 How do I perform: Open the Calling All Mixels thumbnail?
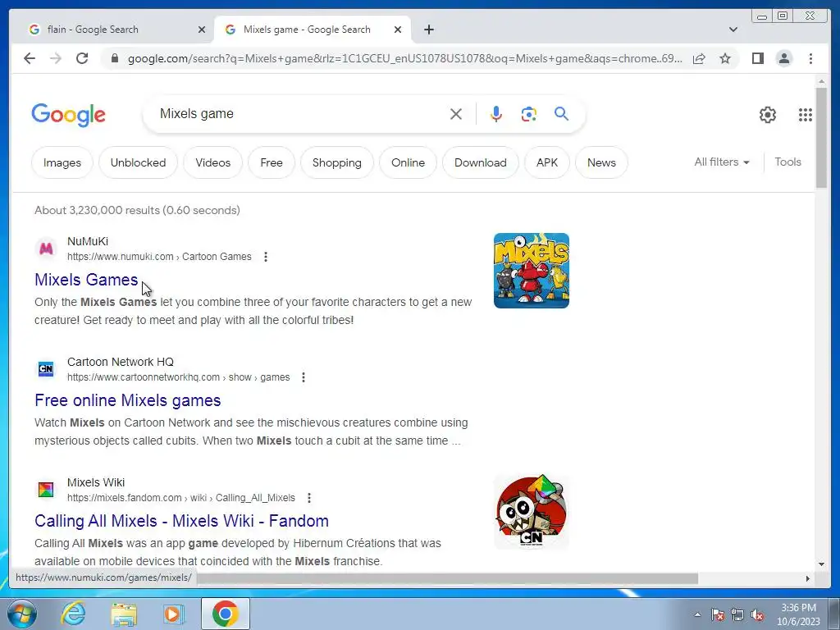click(x=532, y=512)
